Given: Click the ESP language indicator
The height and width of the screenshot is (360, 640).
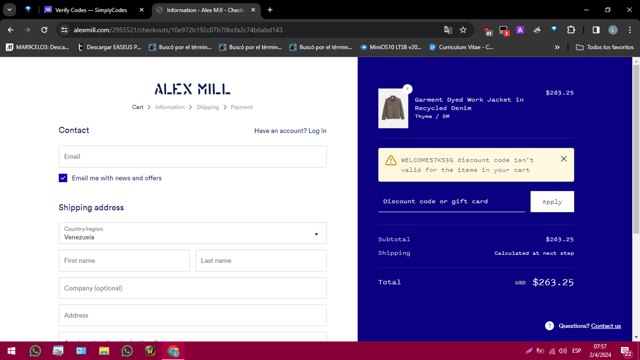Looking at the screenshot, I should tap(576, 351).
